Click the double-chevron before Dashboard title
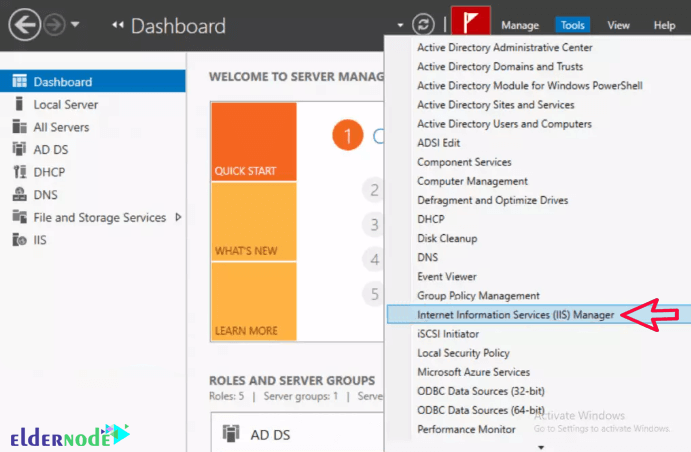 click(118, 25)
